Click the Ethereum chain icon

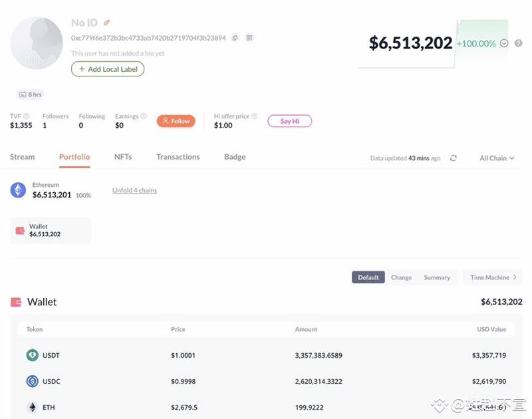(18, 190)
